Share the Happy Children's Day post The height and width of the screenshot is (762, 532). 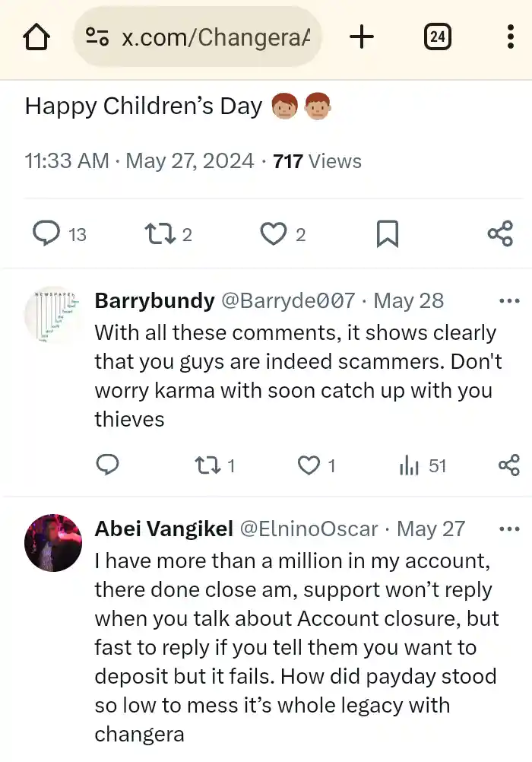tap(500, 233)
